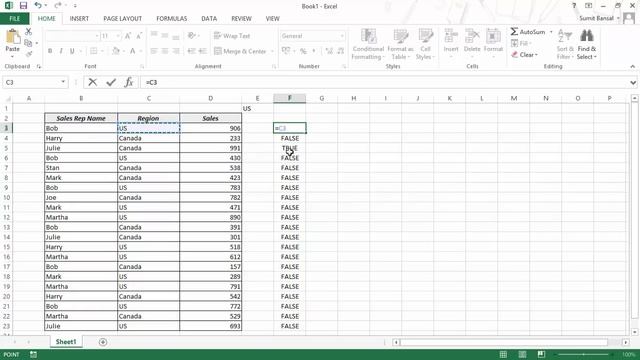Click the Format as Table icon

tap(400, 36)
